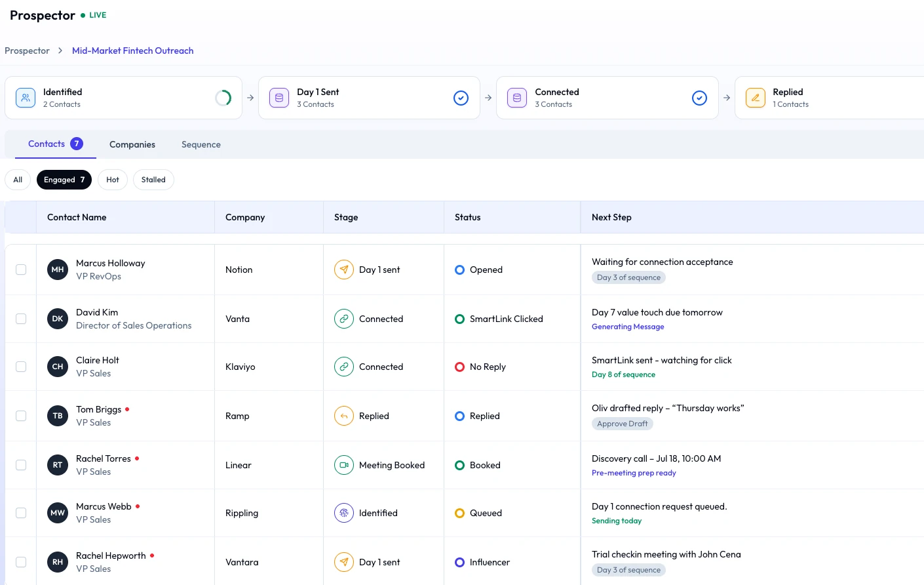Click the Opened status circle for Notion
Image resolution: width=924 pixels, height=585 pixels.
click(459, 270)
